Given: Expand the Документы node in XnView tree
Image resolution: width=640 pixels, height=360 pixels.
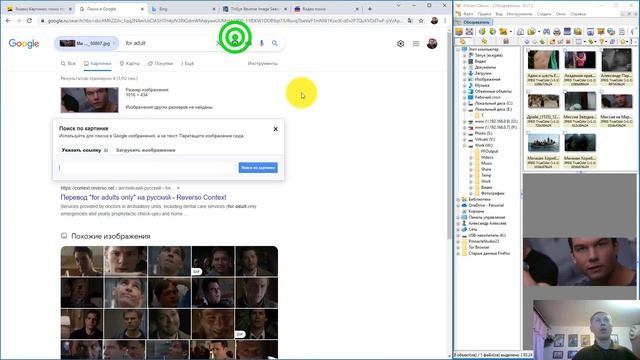Looking at the screenshot, I should (464, 67).
